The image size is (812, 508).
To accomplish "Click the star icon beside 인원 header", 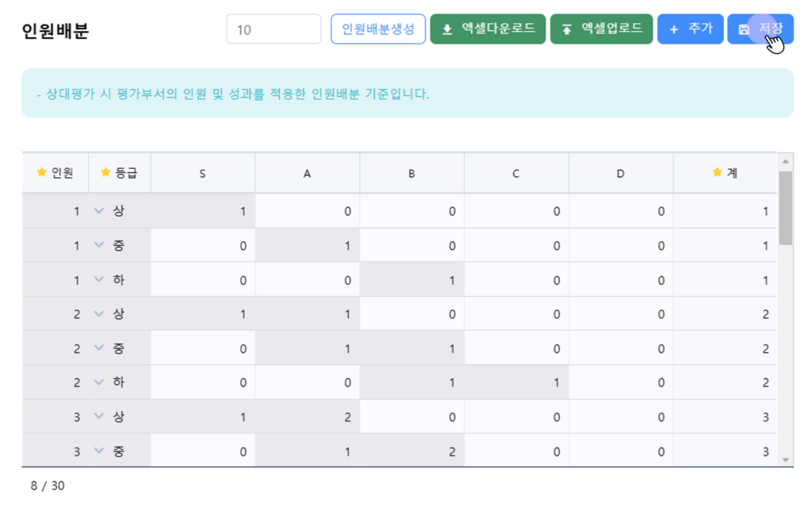I will (x=42, y=172).
